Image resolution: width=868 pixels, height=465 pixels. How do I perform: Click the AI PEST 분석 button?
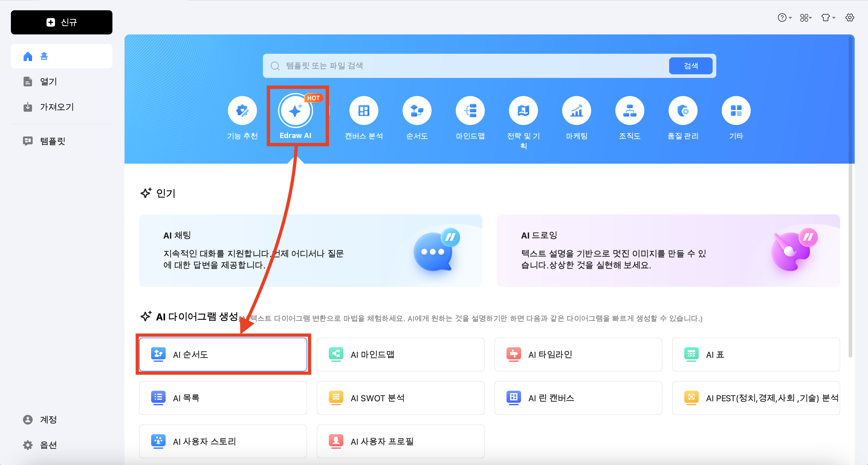coord(756,398)
